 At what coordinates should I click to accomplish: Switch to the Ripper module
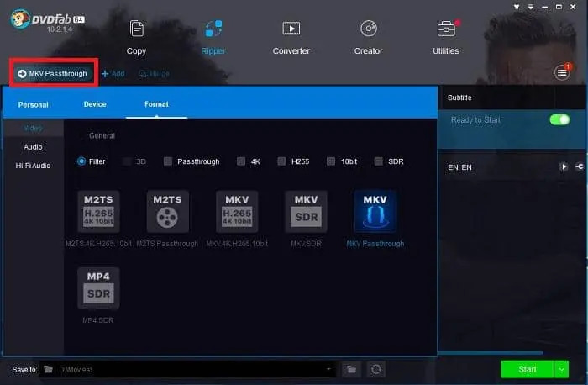click(213, 38)
